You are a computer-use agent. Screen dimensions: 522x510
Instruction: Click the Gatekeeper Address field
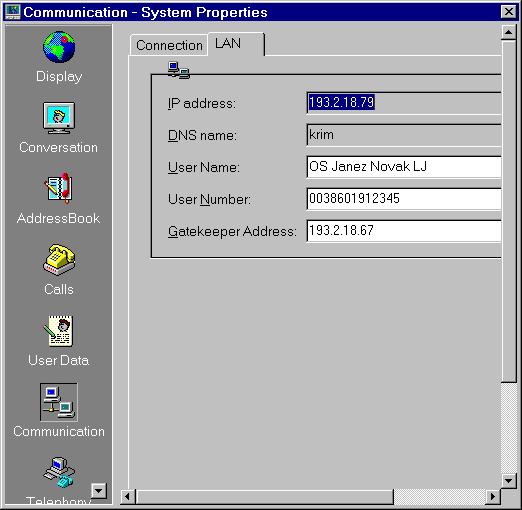pyautogui.click(x=404, y=231)
